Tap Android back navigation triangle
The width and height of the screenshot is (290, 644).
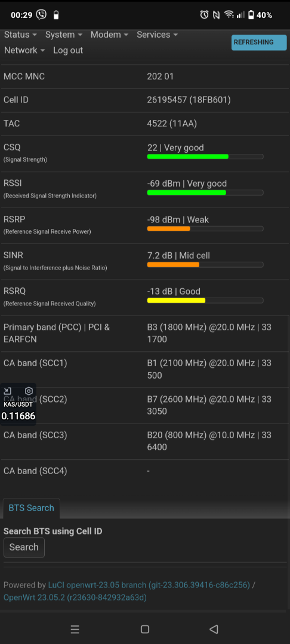click(x=214, y=629)
